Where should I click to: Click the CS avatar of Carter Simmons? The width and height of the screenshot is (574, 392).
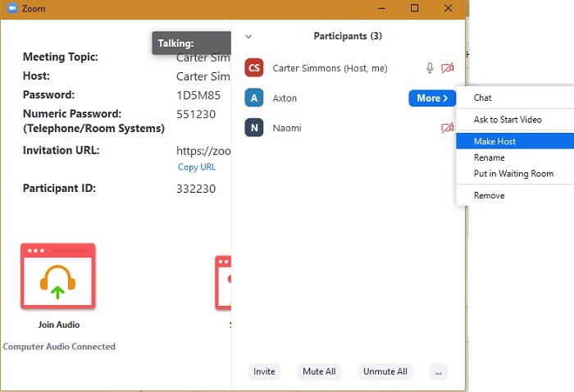[254, 68]
